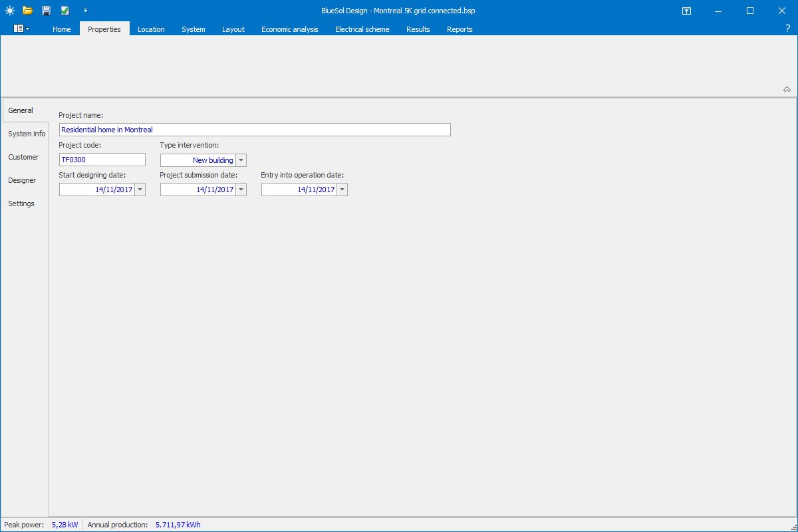Select the Properties ribbon tab
Image resolution: width=798 pixels, height=532 pixels.
(104, 29)
